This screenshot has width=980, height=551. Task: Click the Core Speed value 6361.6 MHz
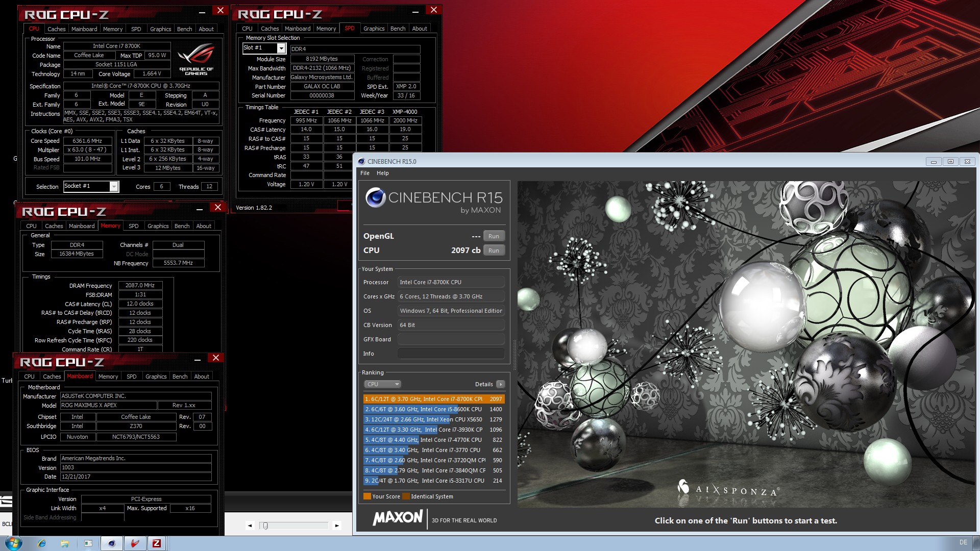pyautogui.click(x=87, y=141)
